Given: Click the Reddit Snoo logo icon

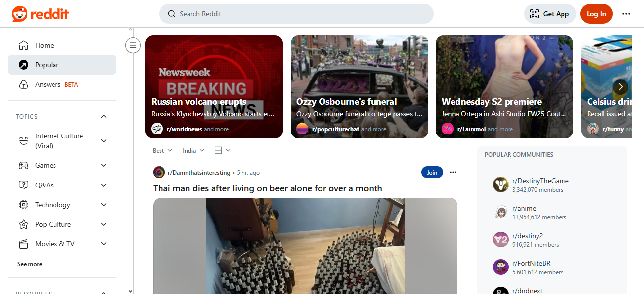Looking at the screenshot, I should (20, 14).
